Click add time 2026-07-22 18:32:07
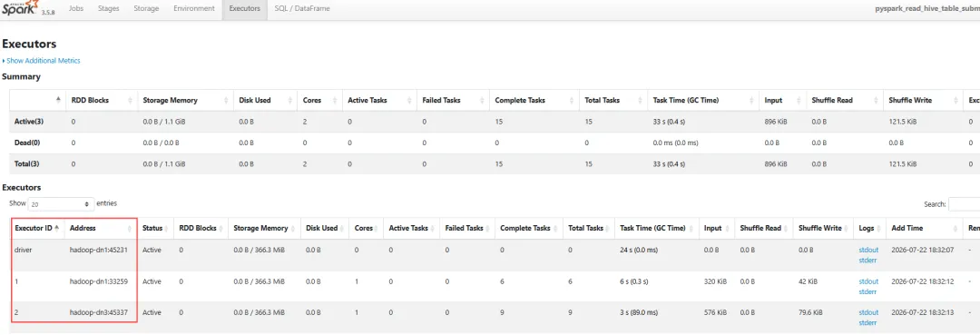Screen dimensions: 980x335 click(922, 250)
